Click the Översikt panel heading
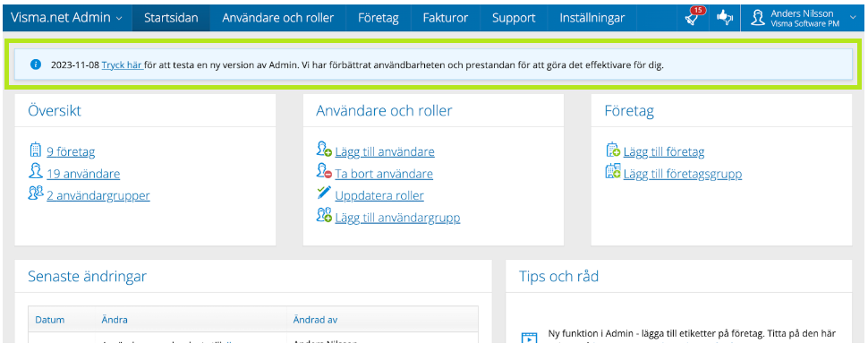 point(55,111)
